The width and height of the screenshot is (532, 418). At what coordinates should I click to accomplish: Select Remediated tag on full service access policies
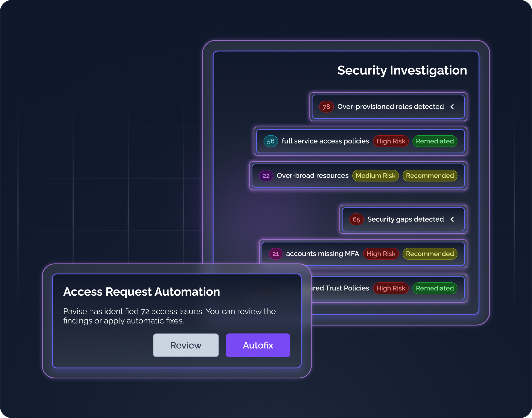(435, 141)
